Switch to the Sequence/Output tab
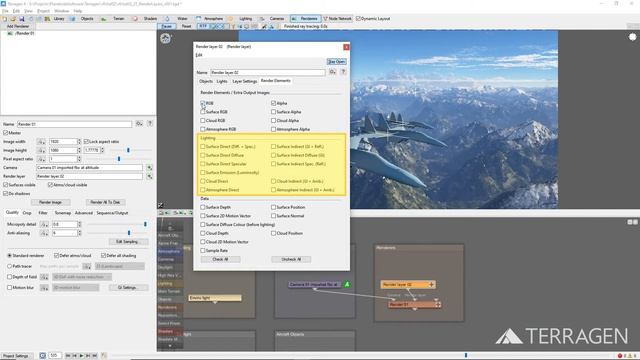This screenshot has height=360, width=640. 112,213
